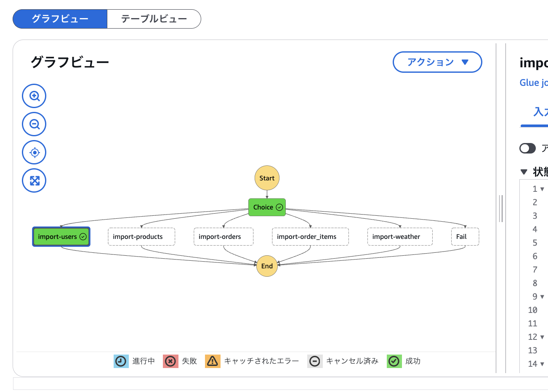
Task: Open the Glue job link
Action: tap(534, 82)
